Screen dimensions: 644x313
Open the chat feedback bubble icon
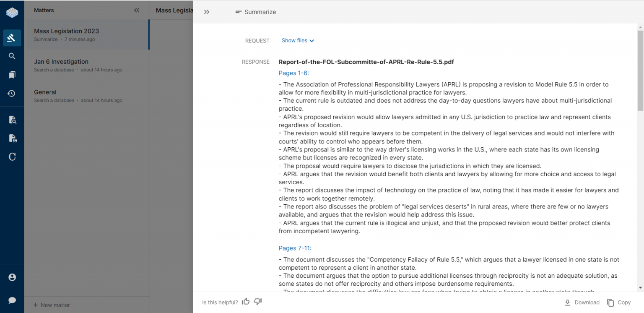pos(12,300)
